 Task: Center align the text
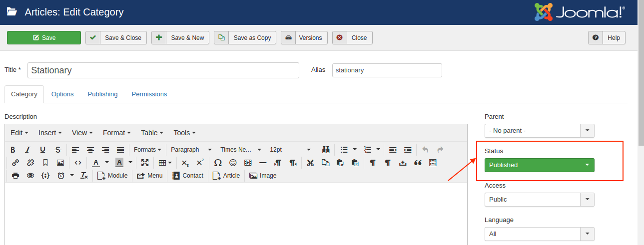pyautogui.click(x=90, y=150)
